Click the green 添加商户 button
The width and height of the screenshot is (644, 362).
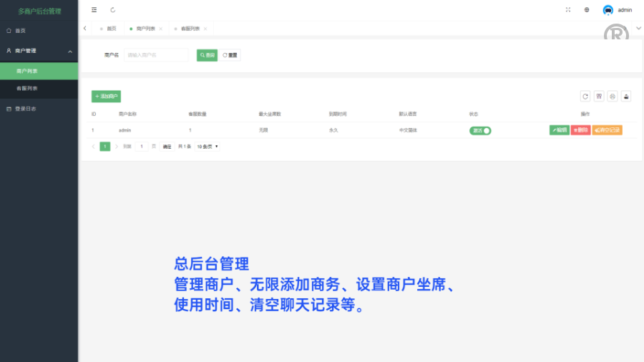pyautogui.click(x=106, y=96)
